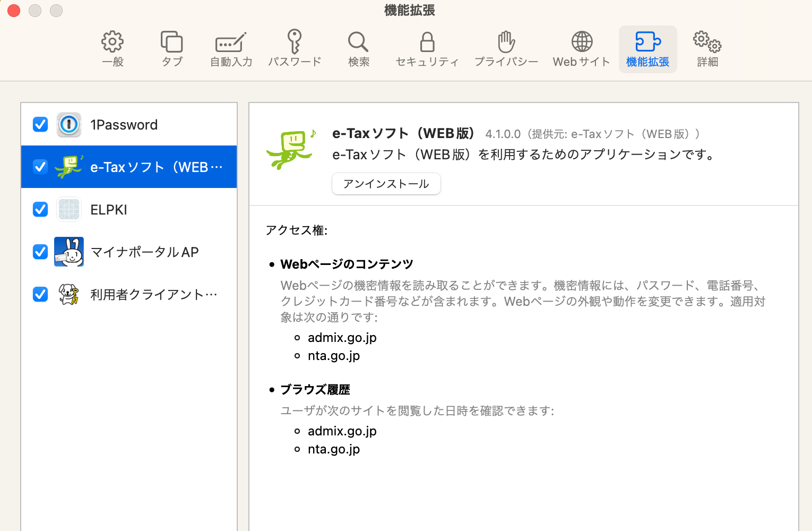Open 自動入力 (AutoFill) settings icon
The image size is (812, 531).
click(x=231, y=42)
